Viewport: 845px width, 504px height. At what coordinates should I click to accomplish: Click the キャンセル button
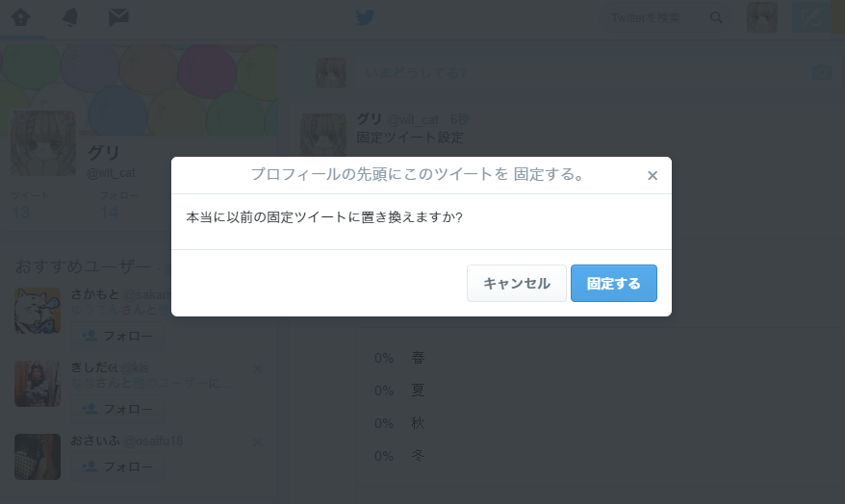coord(516,283)
